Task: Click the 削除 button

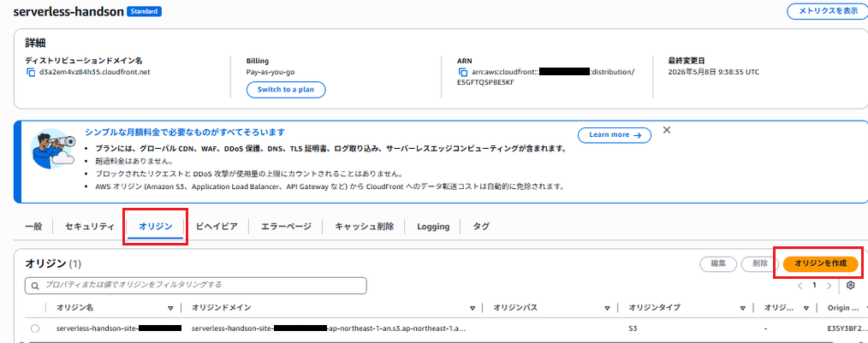Action: pyautogui.click(x=760, y=264)
